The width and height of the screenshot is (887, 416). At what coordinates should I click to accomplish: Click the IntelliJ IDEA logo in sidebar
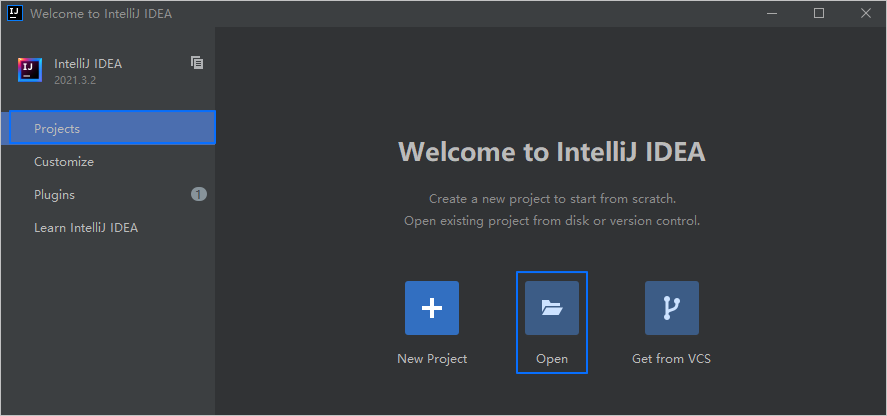(29, 70)
